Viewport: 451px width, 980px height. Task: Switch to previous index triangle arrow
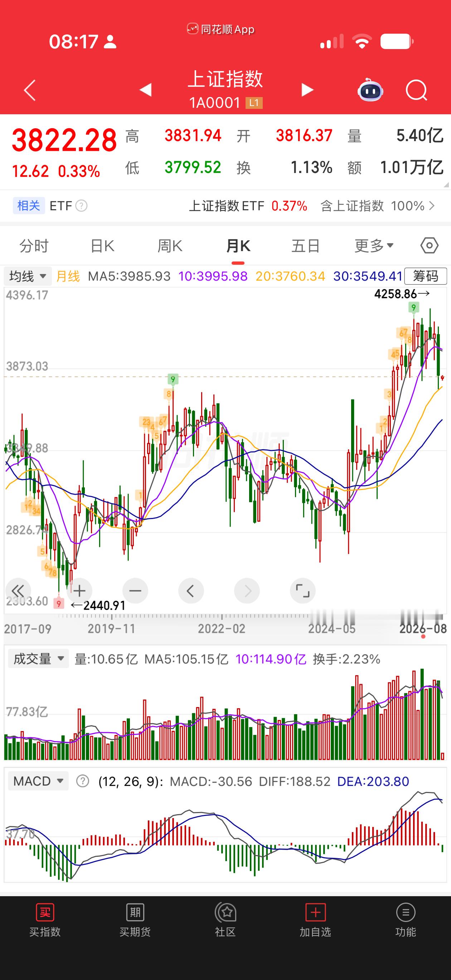click(145, 90)
